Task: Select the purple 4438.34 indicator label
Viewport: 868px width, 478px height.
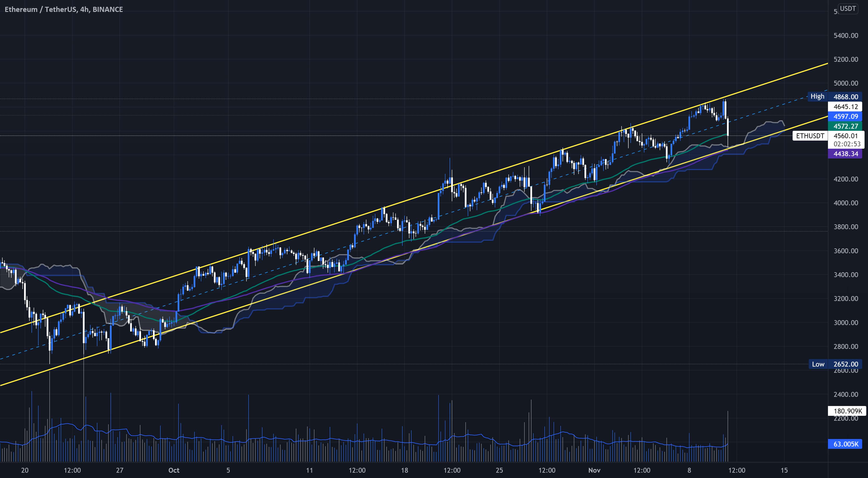Action: 845,154
